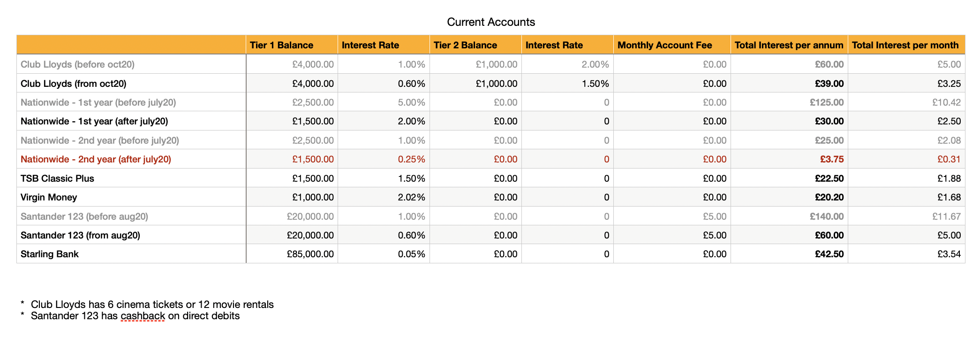
Task: Select the Starling Bank row label
Action: tap(50, 254)
